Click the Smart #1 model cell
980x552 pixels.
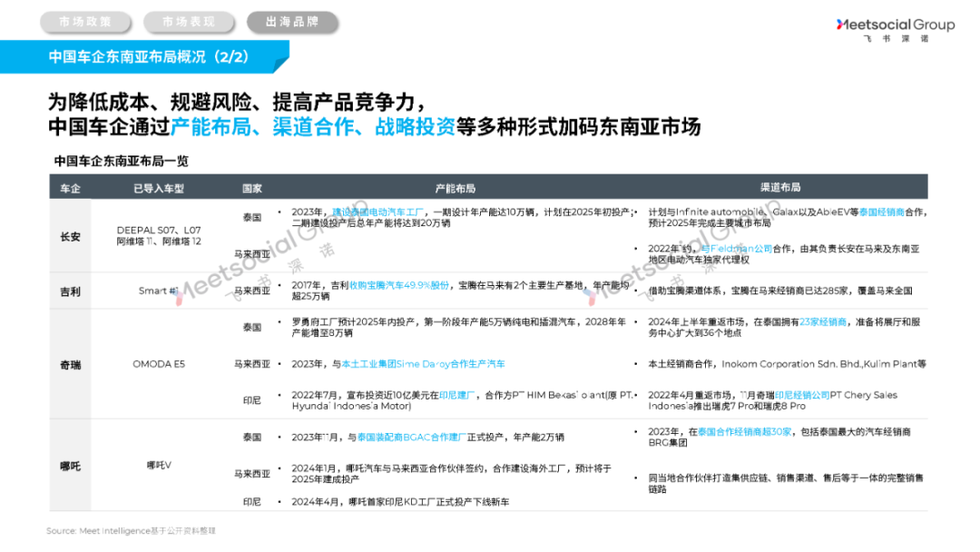159,291
